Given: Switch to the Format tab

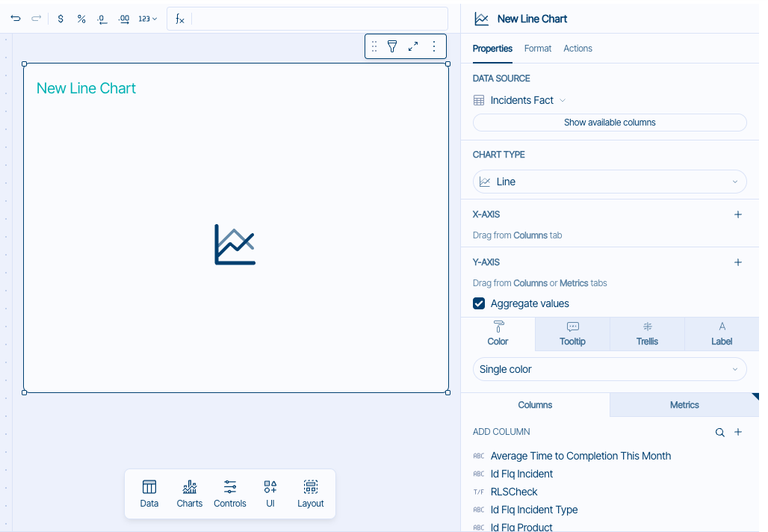Looking at the screenshot, I should [537, 49].
